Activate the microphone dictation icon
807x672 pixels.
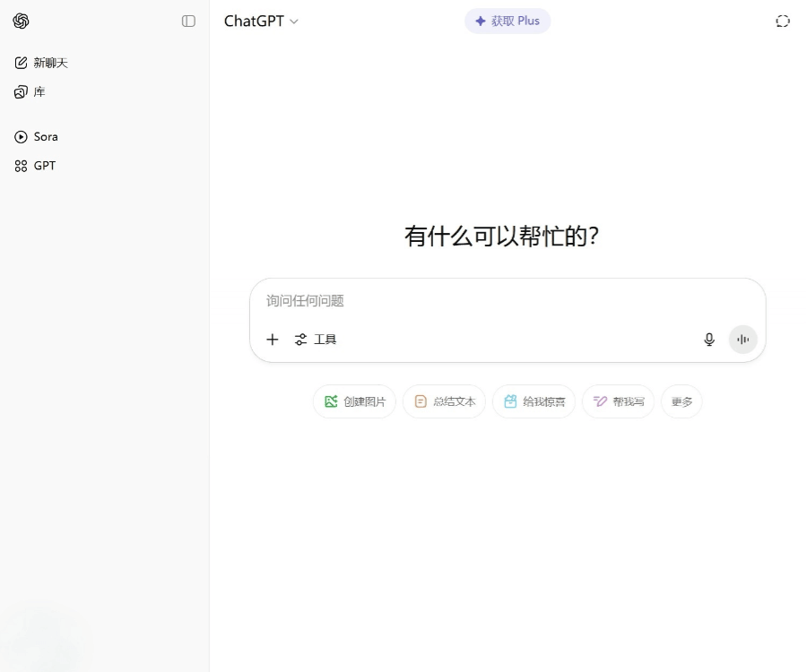pyautogui.click(x=709, y=340)
